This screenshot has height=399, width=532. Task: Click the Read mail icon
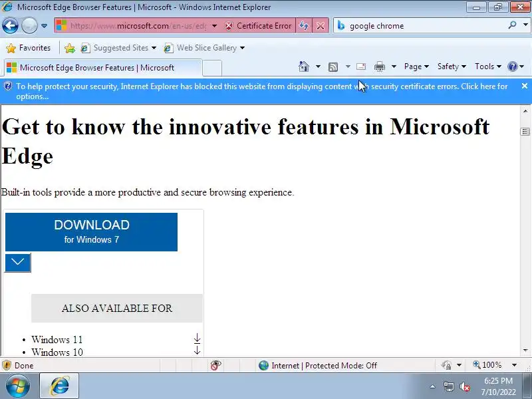pyautogui.click(x=361, y=66)
